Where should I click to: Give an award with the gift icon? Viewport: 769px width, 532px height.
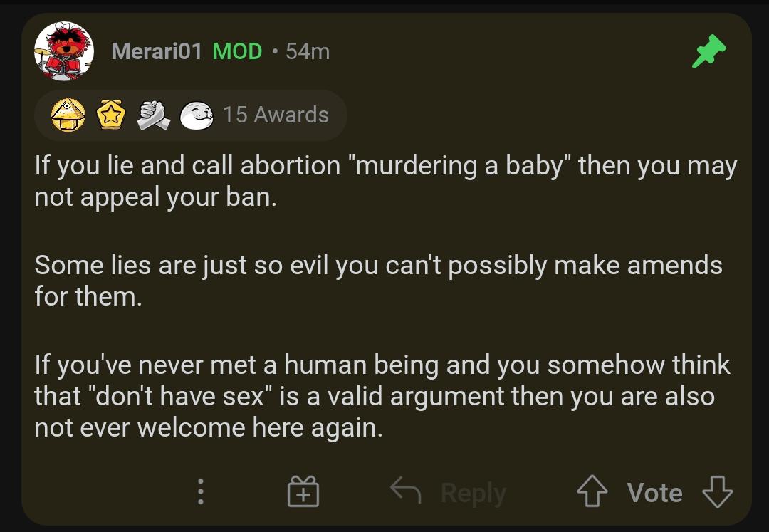tap(303, 491)
